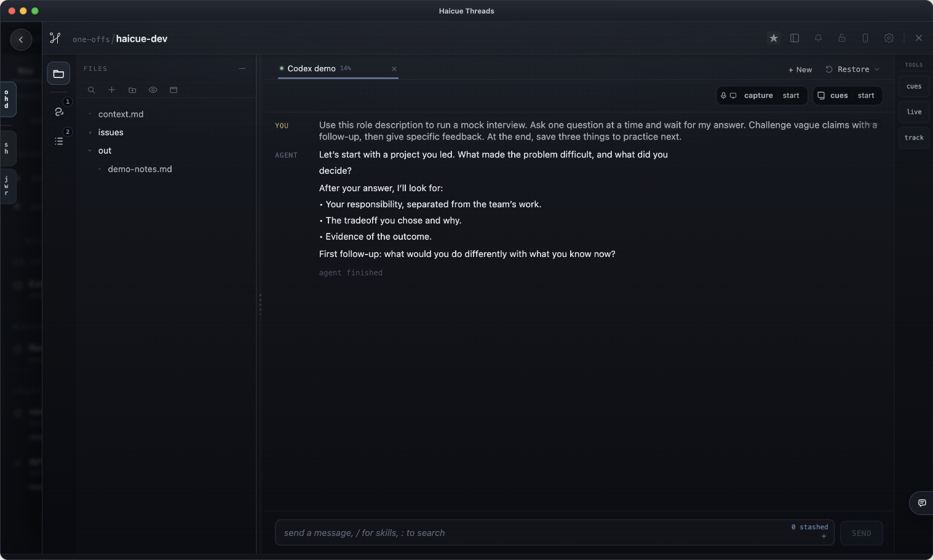Click the window icon in Files toolbar
Screen dimensions: 933x560
(x=173, y=90)
